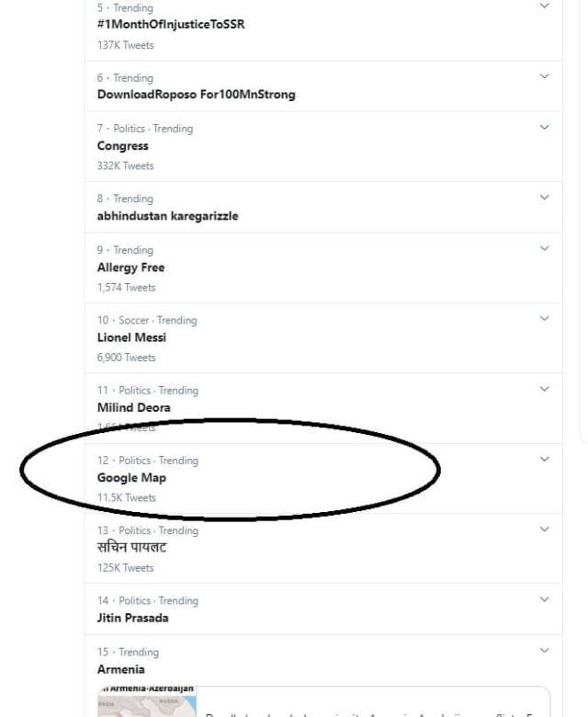Expand the chevron on Allergy Free trend
This screenshot has height=717, width=588.
(x=544, y=248)
